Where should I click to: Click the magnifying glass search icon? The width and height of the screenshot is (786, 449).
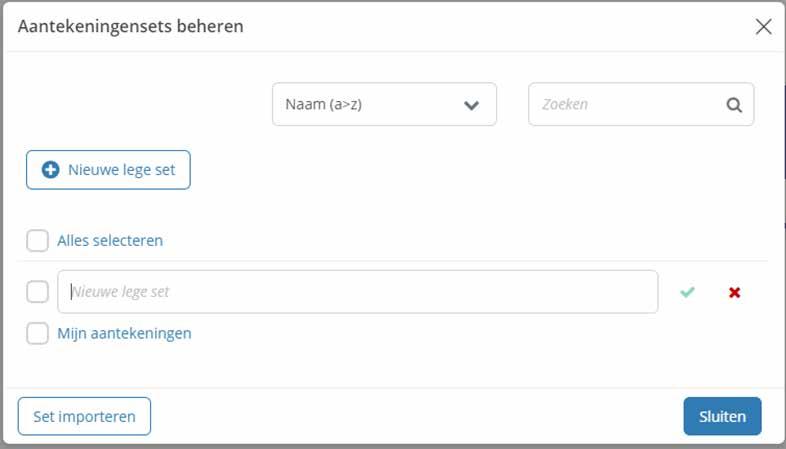click(x=734, y=104)
